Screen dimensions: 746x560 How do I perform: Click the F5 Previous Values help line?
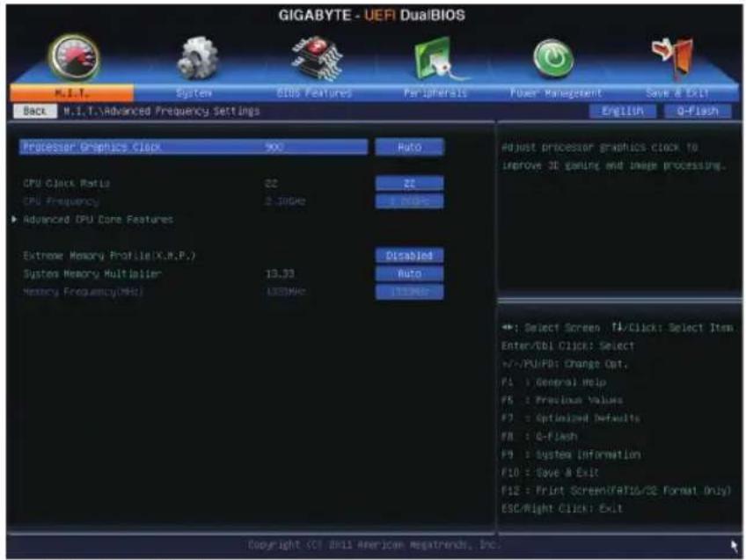coord(562,400)
